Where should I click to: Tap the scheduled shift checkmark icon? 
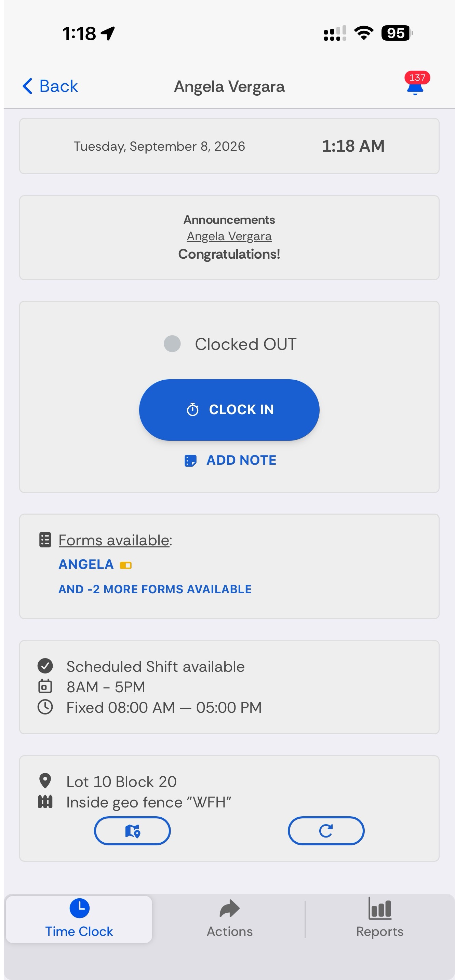point(45,666)
